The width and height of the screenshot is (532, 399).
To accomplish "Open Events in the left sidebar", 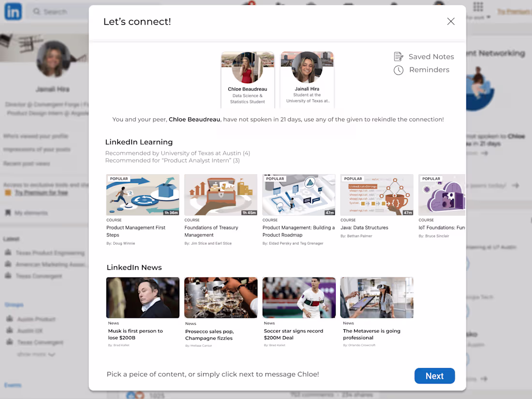I will [13, 385].
